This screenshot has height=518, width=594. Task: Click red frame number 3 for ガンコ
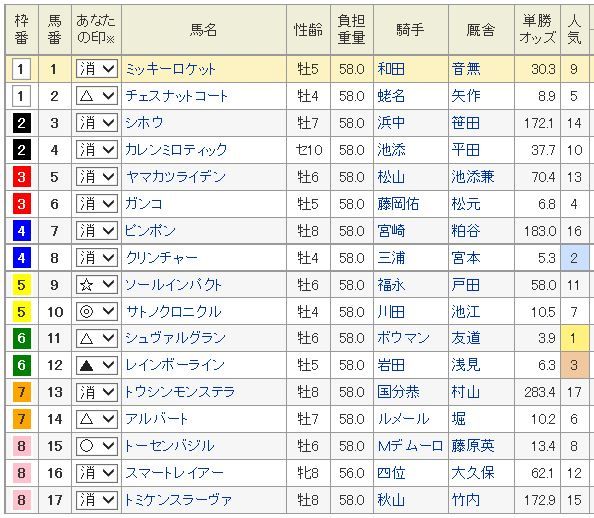22,204
